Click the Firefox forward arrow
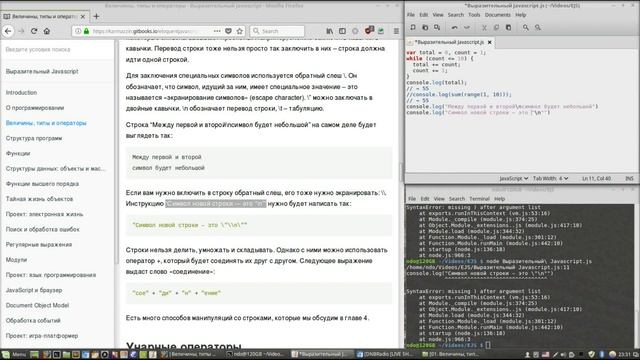This screenshot has height=360, width=640. 21,31
